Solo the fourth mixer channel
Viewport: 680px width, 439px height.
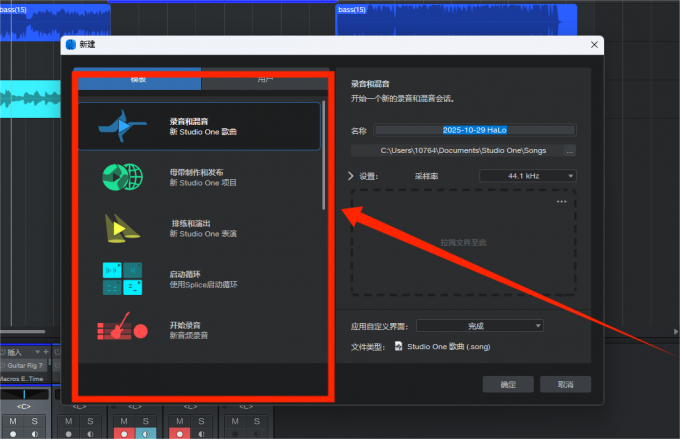(x=201, y=421)
